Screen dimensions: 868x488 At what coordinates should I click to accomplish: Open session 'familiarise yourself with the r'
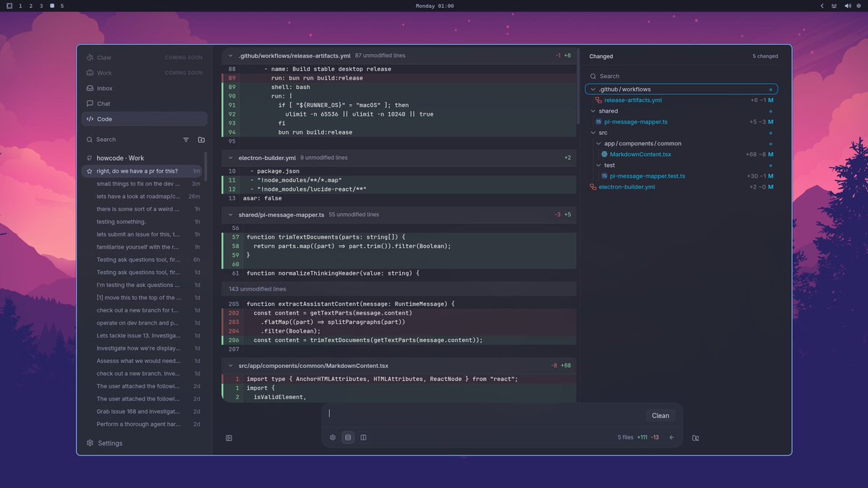point(143,247)
